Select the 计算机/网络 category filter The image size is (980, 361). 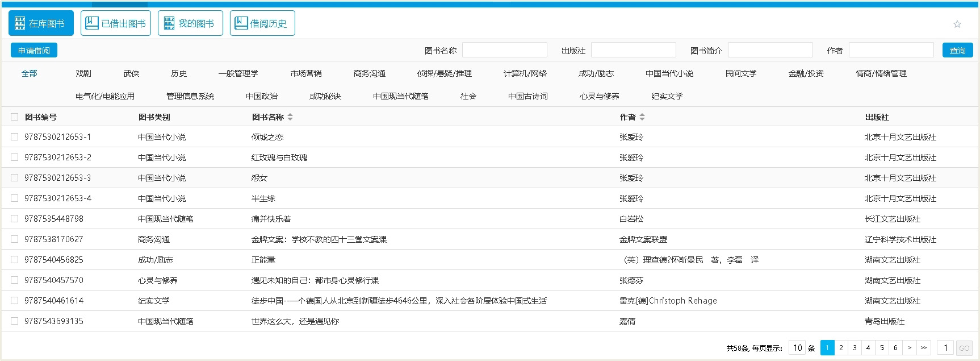(525, 73)
